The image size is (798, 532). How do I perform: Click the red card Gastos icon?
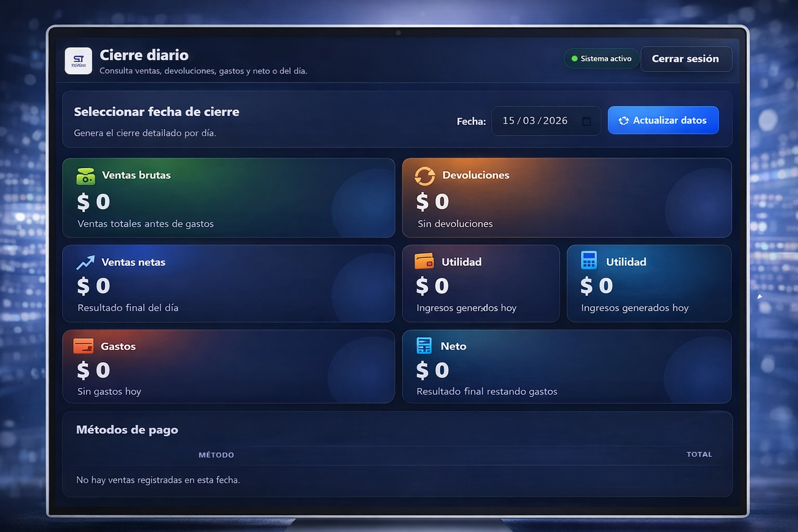click(x=83, y=346)
